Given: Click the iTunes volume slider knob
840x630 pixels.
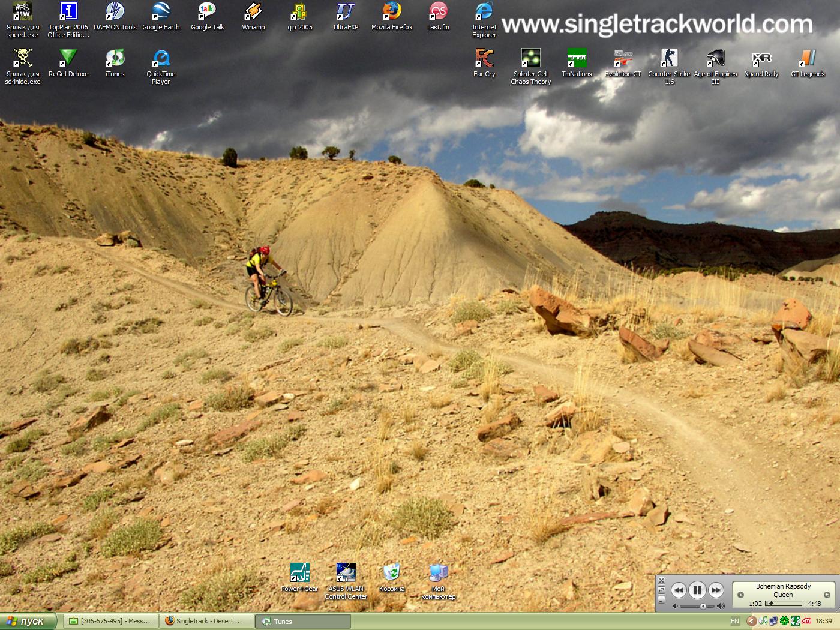Looking at the screenshot, I should pyautogui.click(x=703, y=606).
